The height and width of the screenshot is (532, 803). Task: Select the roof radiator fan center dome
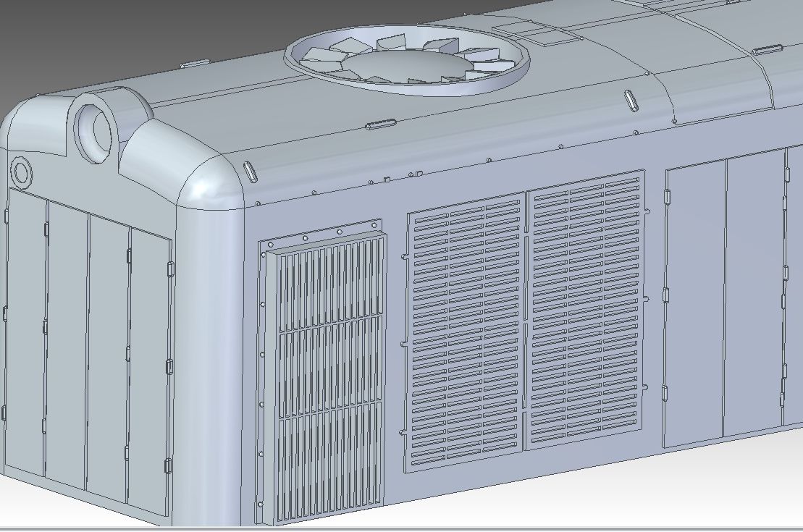coord(405,67)
